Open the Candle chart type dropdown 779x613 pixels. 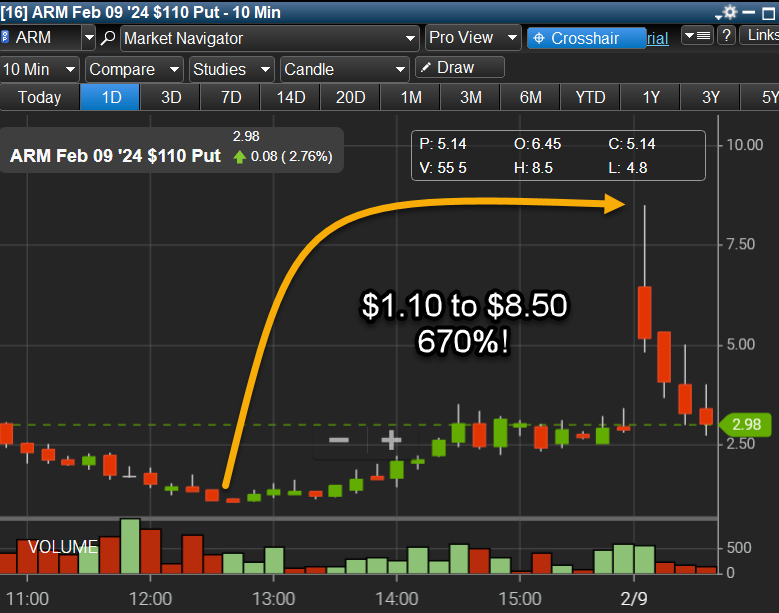[x=344, y=69]
